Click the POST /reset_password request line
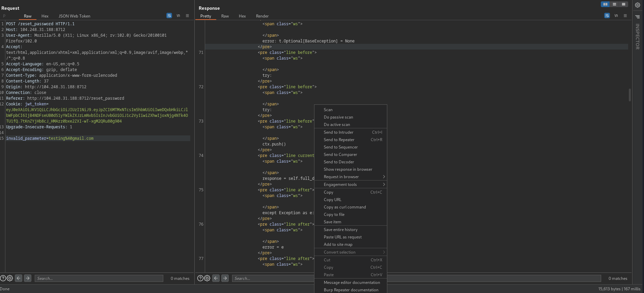The width and height of the screenshot is (644, 293). pos(40,24)
